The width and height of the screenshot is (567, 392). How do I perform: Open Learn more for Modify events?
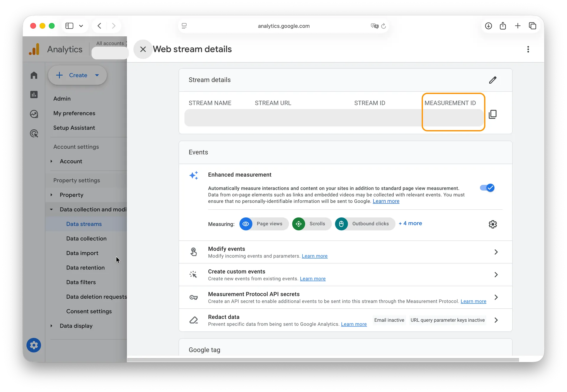315,256
